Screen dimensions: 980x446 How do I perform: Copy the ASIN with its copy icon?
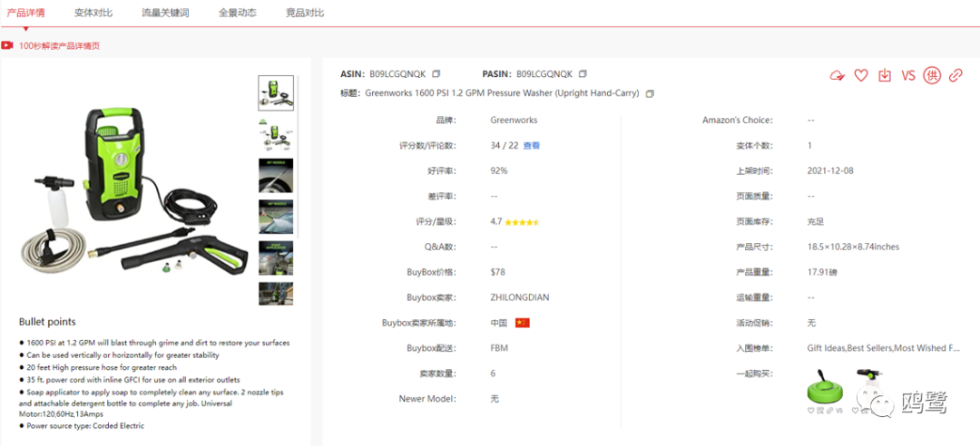[x=436, y=73]
